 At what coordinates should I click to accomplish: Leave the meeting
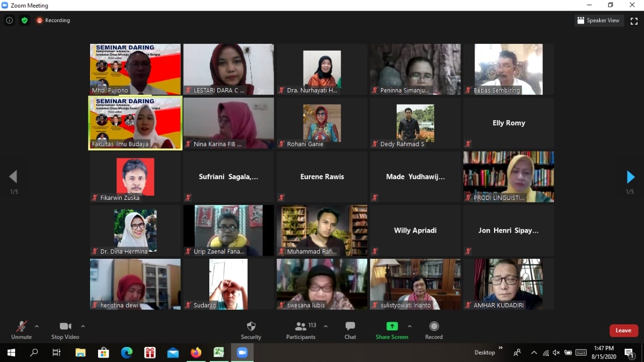pos(623,330)
